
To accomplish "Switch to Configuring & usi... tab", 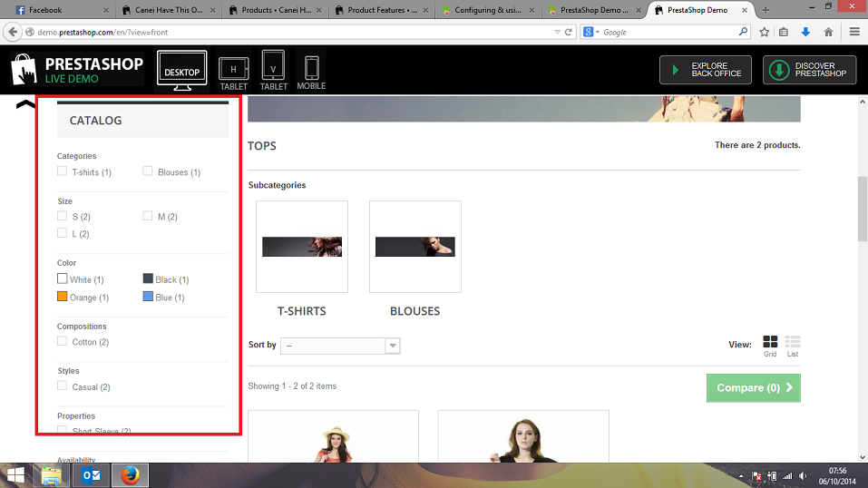I will pyautogui.click(x=488, y=10).
